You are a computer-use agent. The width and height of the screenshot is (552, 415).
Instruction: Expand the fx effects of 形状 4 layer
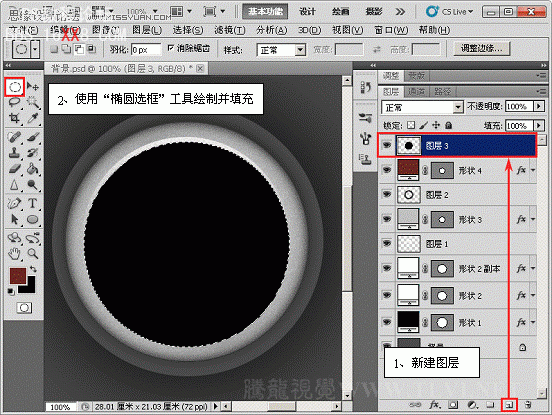[533, 170]
